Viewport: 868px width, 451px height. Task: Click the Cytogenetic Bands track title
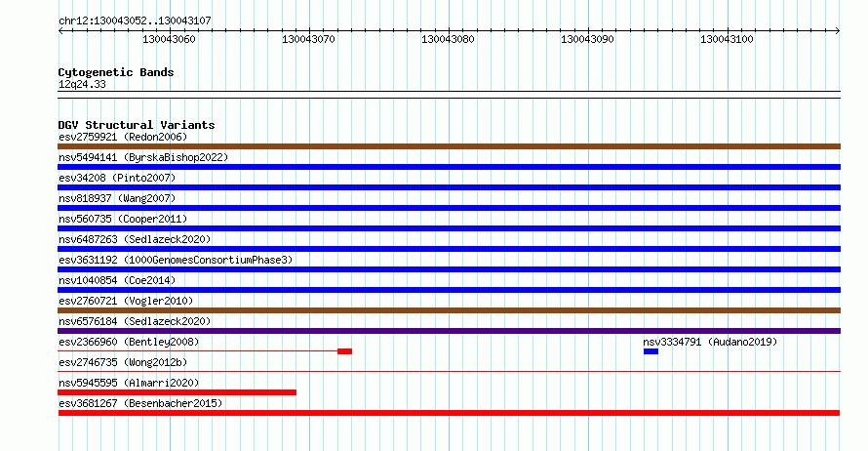pyautogui.click(x=116, y=72)
